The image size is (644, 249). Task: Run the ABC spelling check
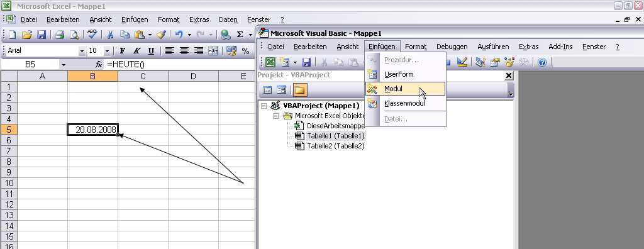click(92, 35)
